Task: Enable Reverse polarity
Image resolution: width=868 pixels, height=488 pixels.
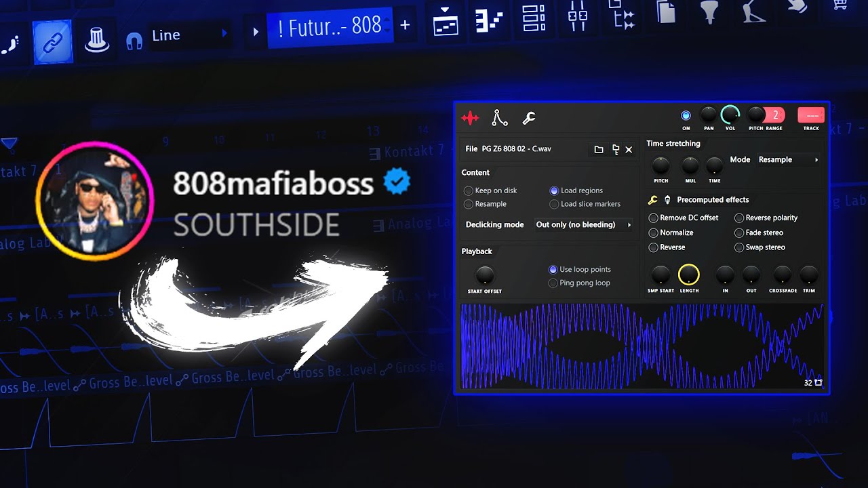Action: click(766, 218)
